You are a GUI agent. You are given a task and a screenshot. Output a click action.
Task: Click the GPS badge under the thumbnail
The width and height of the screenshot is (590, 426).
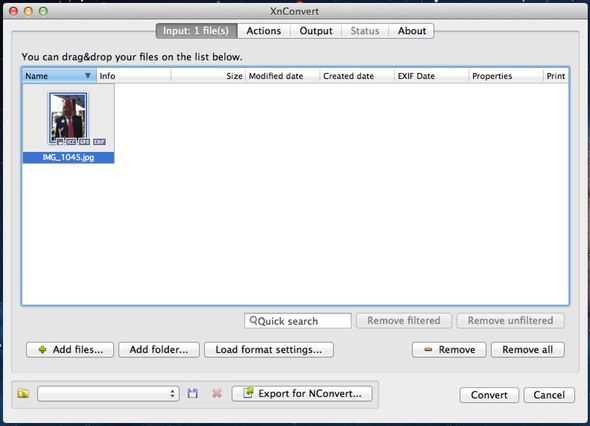pyautogui.click(x=84, y=141)
